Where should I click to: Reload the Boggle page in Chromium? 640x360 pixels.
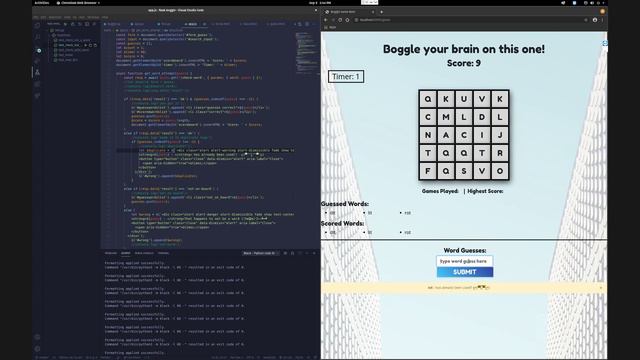[x=340, y=20]
